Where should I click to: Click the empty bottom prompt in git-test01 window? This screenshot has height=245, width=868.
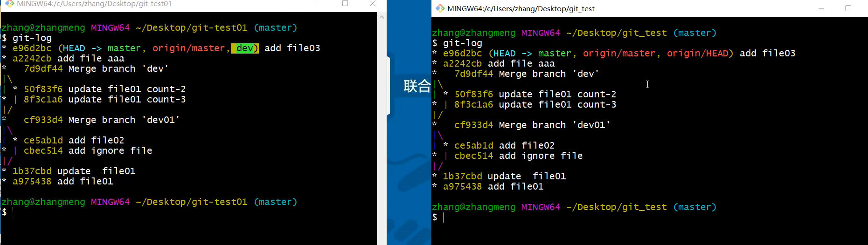tap(7, 212)
